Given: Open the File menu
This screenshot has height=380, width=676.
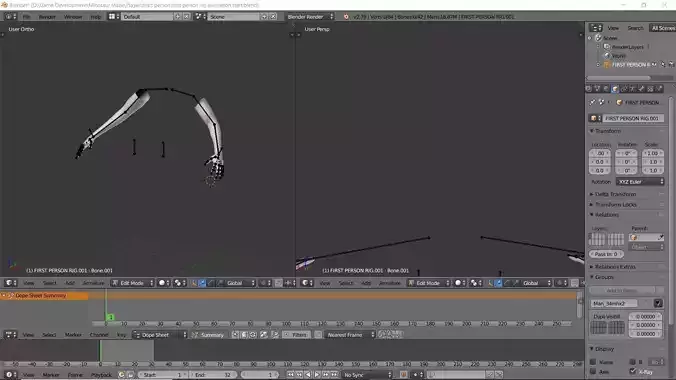Looking at the screenshot, I should pyautogui.click(x=26, y=17).
